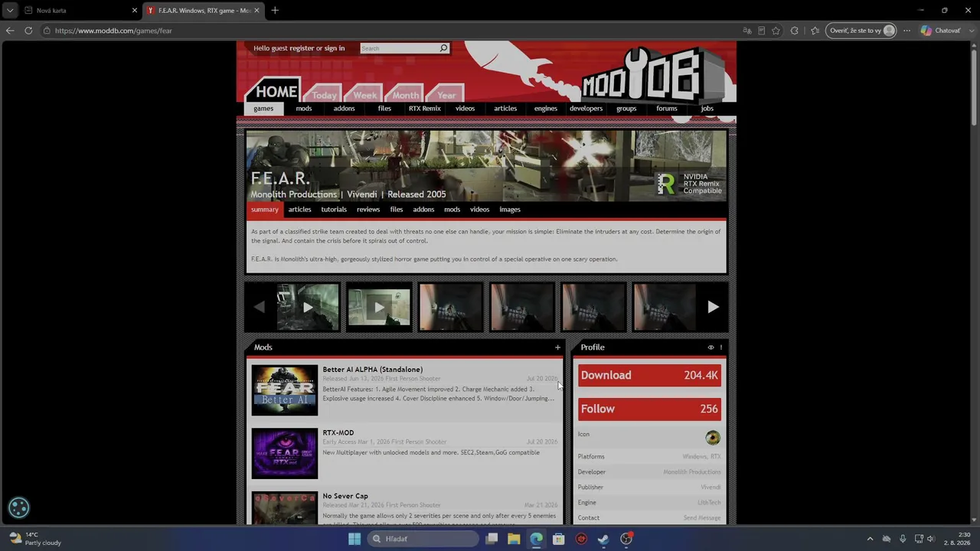The width and height of the screenshot is (980, 551).
Task: Switch to the tutorials tab under F.E.A.R.
Action: coord(334,210)
